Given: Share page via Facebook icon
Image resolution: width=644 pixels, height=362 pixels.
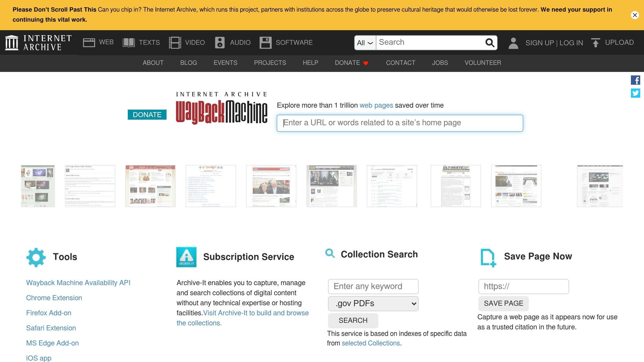Looking at the screenshot, I should click(x=636, y=80).
